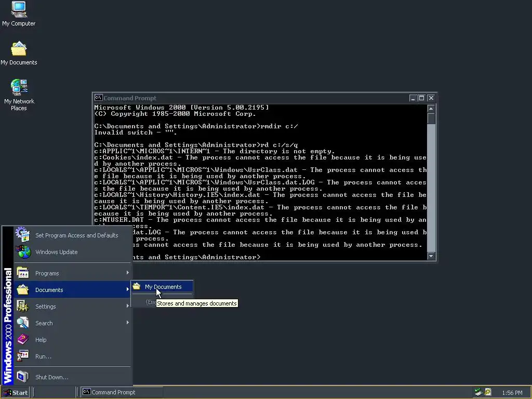
Task: Click the Help book icon in Start menu
Action: (23, 339)
